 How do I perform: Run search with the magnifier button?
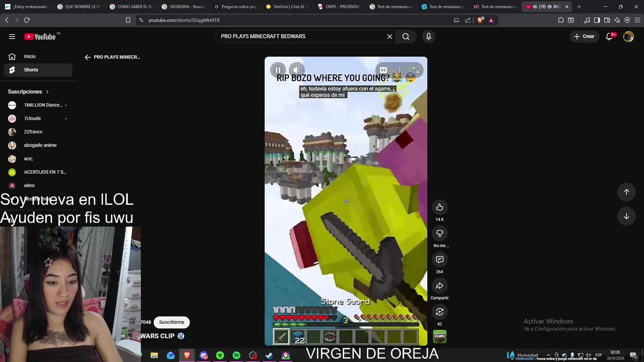406,36
